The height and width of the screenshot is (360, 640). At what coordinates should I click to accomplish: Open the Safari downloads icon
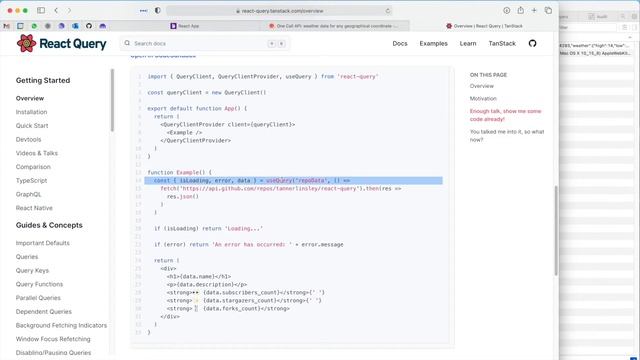[x=507, y=11]
